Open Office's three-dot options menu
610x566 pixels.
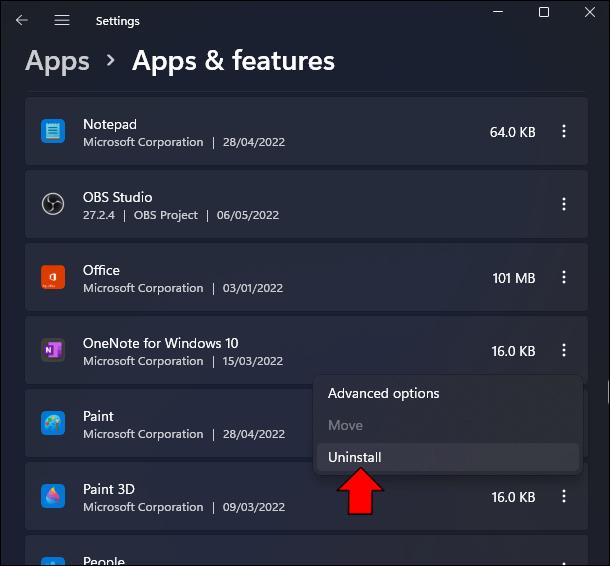[x=564, y=277]
